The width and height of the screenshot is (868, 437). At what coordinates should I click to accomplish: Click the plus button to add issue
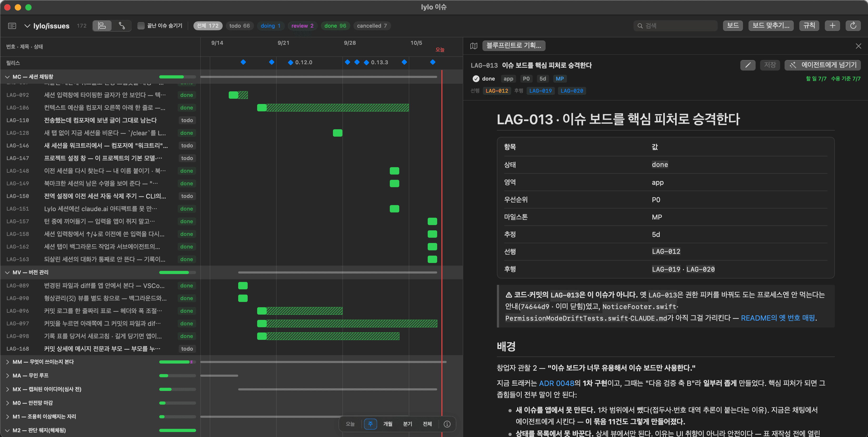point(832,26)
